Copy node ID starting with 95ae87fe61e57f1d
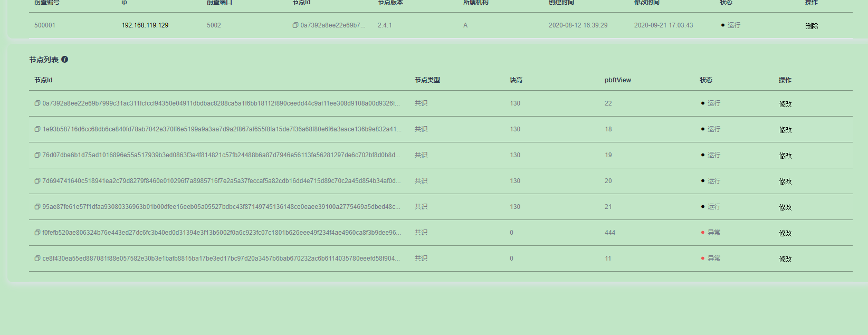The height and width of the screenshot is (335, 868). [37, 207]
